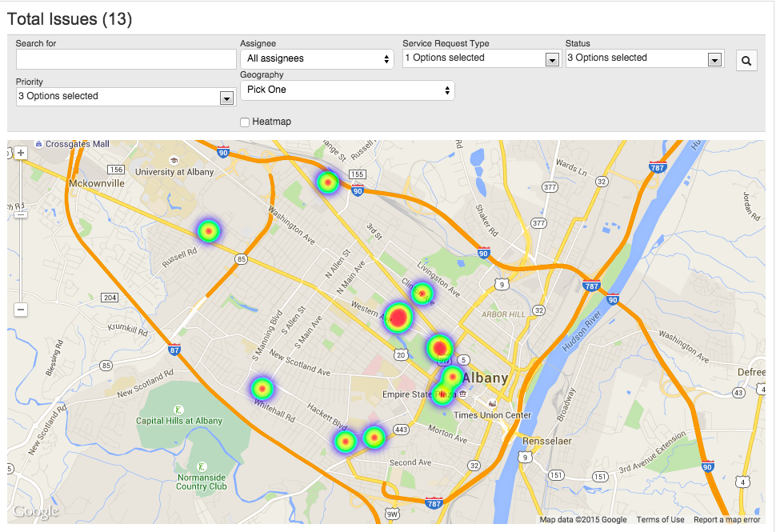Click the ARBOR HILL neighborhood label

click(x=503, y=314)
